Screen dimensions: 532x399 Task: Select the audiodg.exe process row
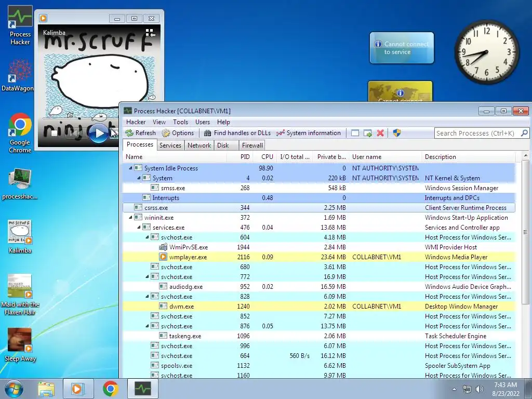pos(319,287)
